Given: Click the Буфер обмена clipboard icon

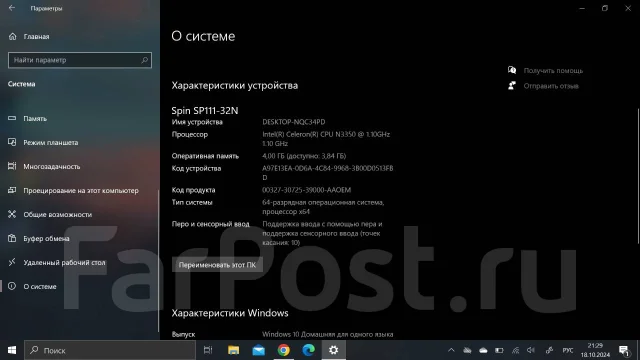Looking at the screenshot, I should pyautogui.click(x=12, y=238).
